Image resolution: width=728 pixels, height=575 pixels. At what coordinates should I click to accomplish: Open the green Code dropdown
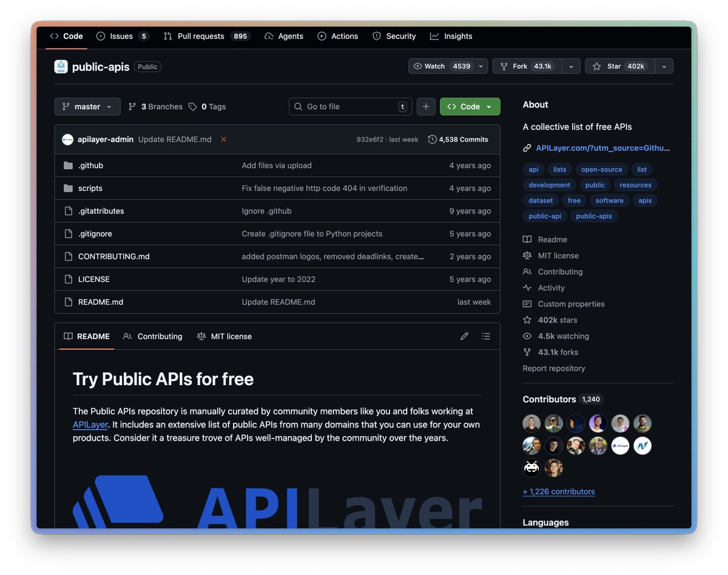(470, 107)
